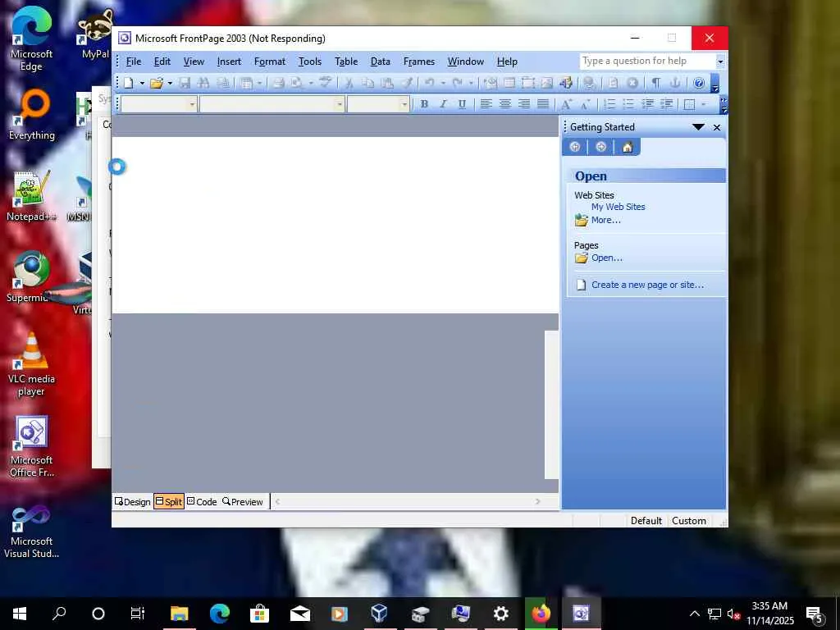Screen dimensions: 840x630
Task: Toggle Justify alignment
Action: [543, 104]
